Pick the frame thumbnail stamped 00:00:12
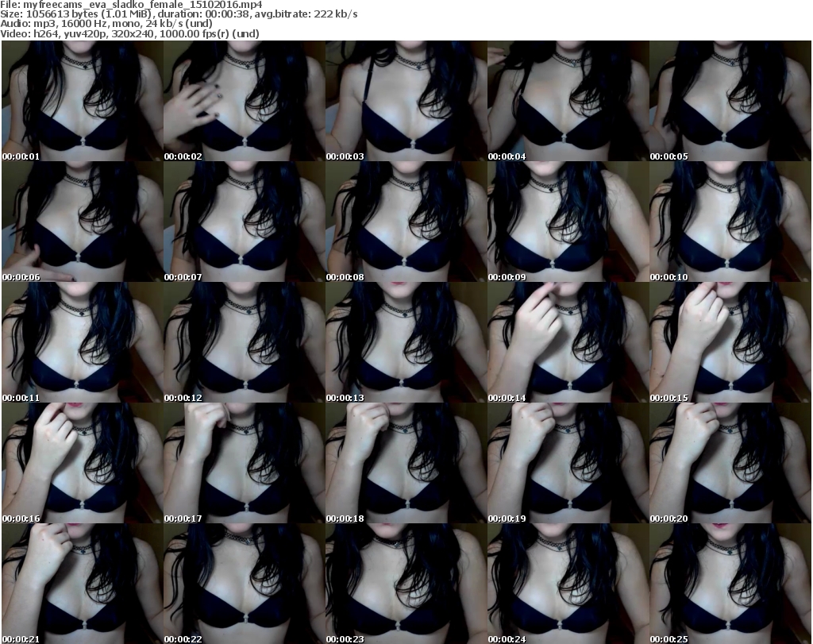The height and width of the screenshot is (644, 813). coord(245,343)
